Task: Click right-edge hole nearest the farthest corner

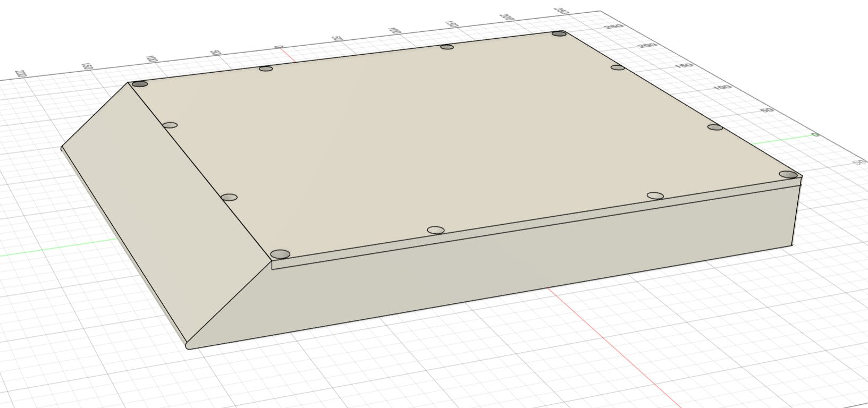Action: [617, 67]
